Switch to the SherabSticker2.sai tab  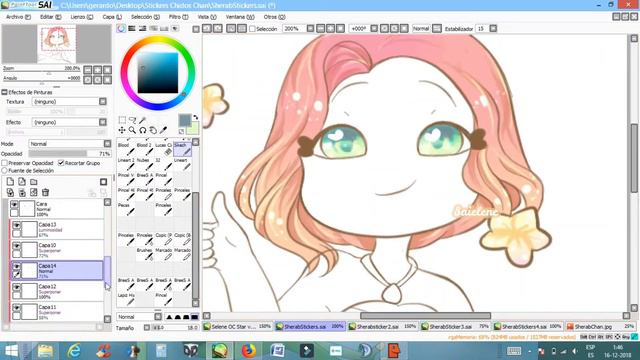pyautogui.click(x=382, y=327)
